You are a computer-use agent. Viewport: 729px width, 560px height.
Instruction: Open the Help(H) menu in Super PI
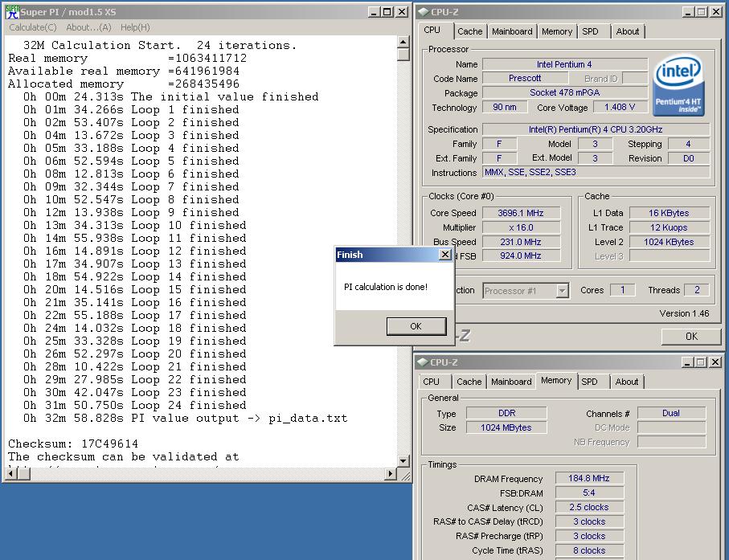point(135,27)
